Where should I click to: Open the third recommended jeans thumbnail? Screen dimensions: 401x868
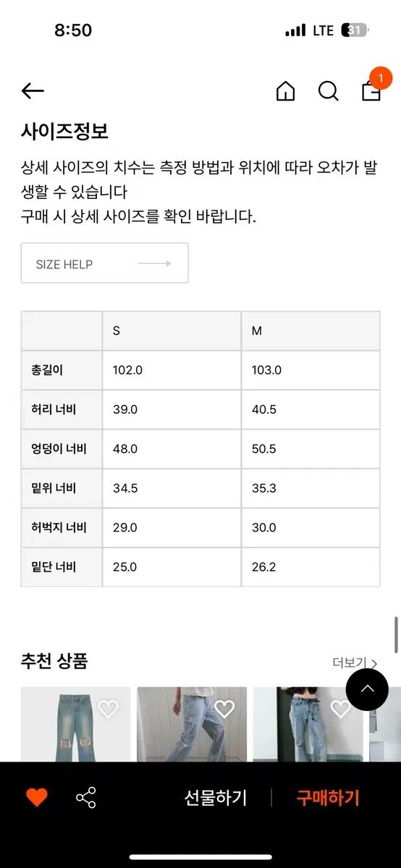tap(308, 724)
